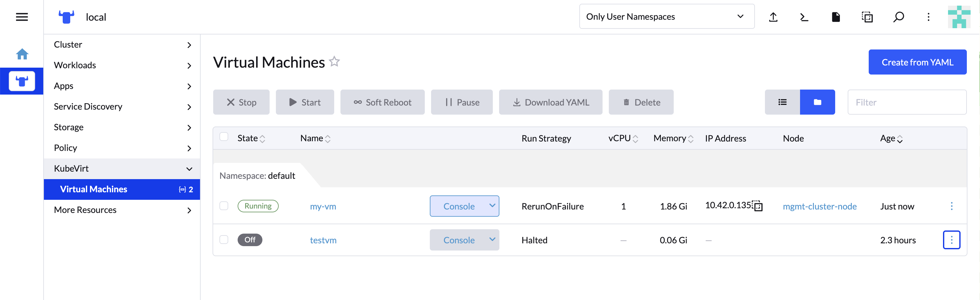980x300 pixels.
Task: Copy the IP address for my-vm
Action: [x=757, y=206]
